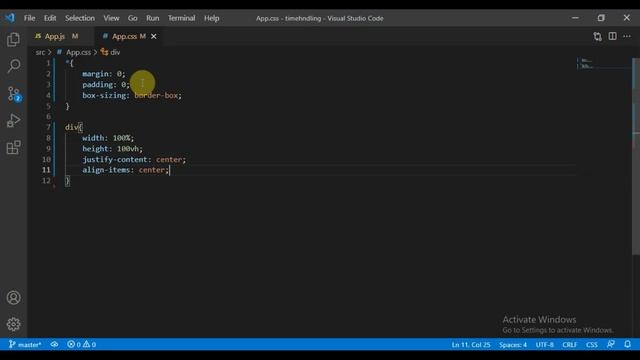Open the Explorer view in the activity bar

(13, 40)
